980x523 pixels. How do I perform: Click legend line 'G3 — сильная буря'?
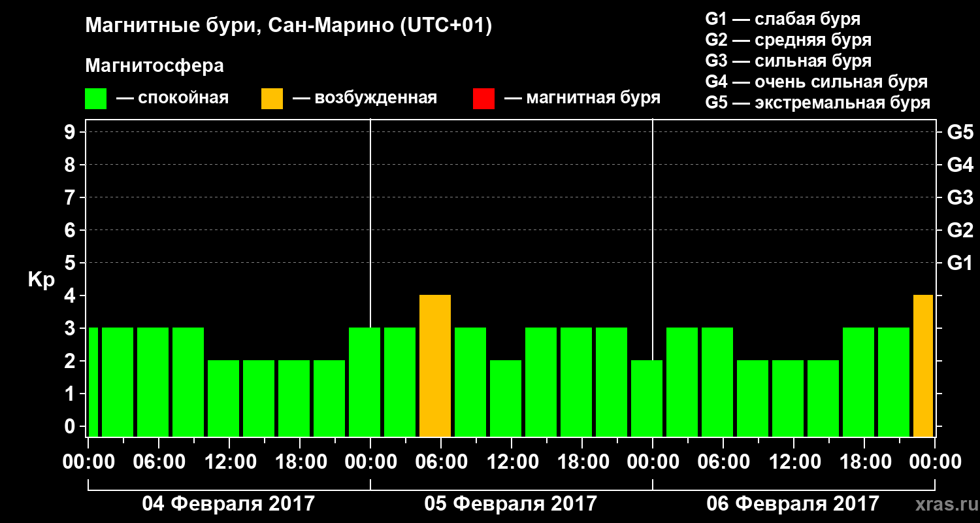pyautogui.click(x=789, y=61)
